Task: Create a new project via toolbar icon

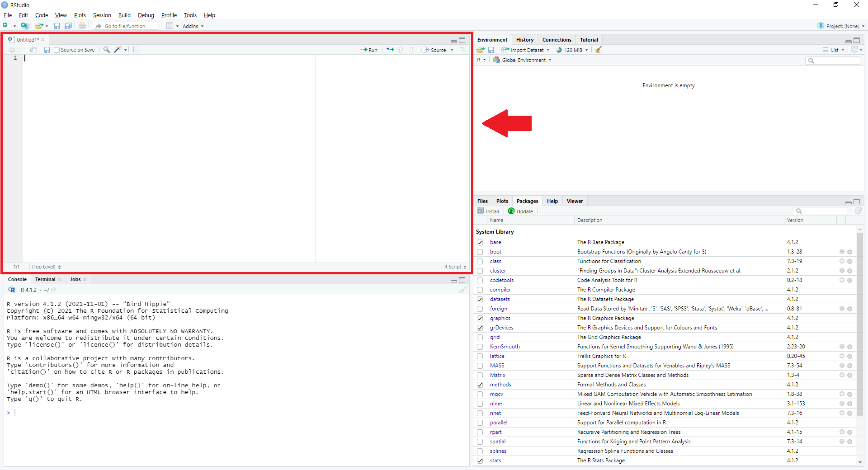Action: pyautogui.click(x=25, y=26)
